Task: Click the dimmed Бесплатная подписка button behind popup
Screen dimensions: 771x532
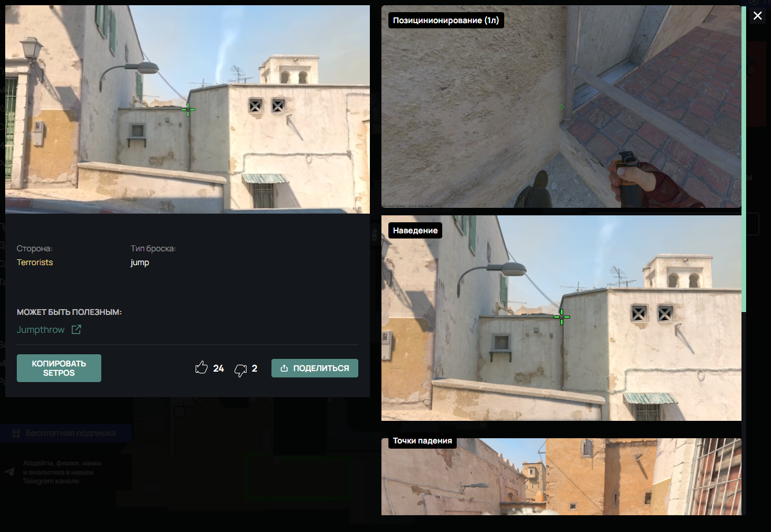Action: pos(66,433)
